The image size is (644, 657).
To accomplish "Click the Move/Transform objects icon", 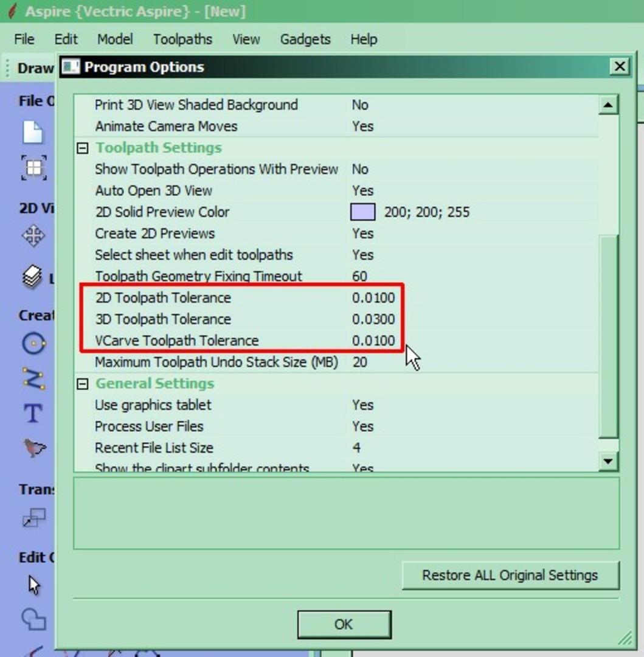I will [x=33, y=518].
